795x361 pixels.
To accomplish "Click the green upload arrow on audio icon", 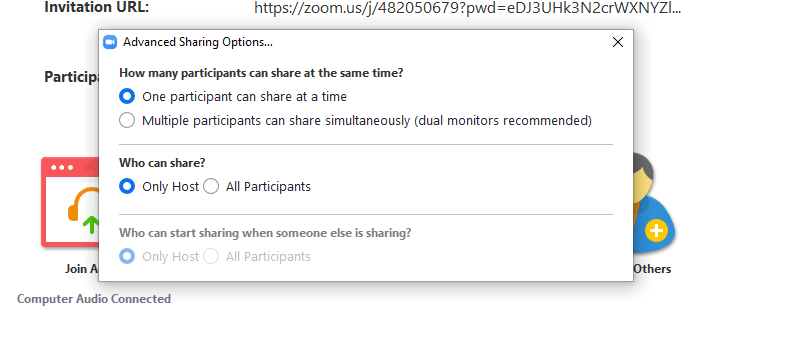I will point(92,223).
